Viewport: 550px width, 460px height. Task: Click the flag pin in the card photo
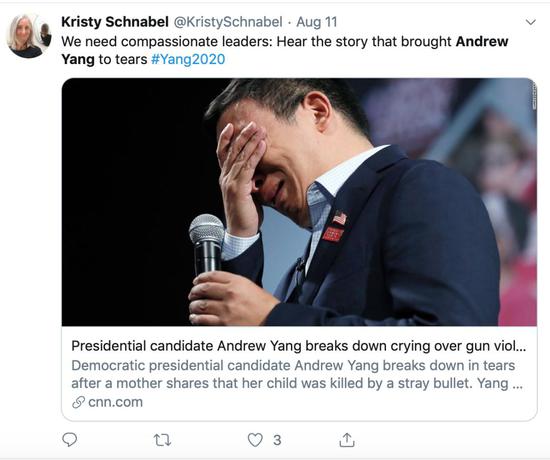tap(339, 218)
